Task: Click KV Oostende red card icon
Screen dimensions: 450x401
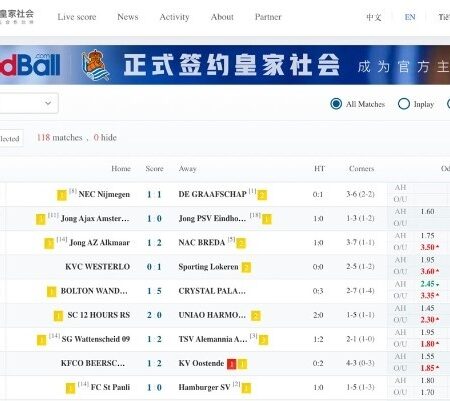Action: point(231,364)
